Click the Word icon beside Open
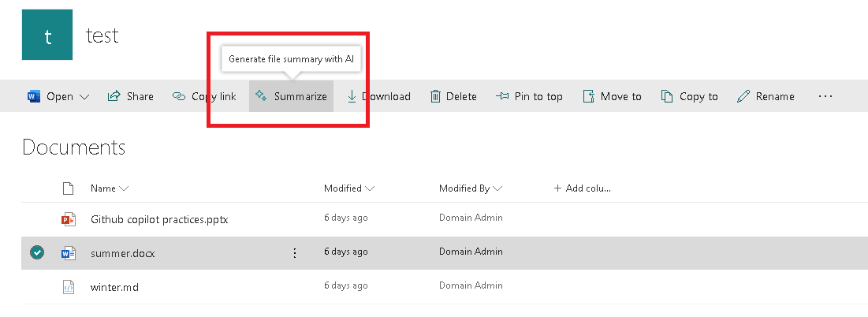 [x=33, y=97]
